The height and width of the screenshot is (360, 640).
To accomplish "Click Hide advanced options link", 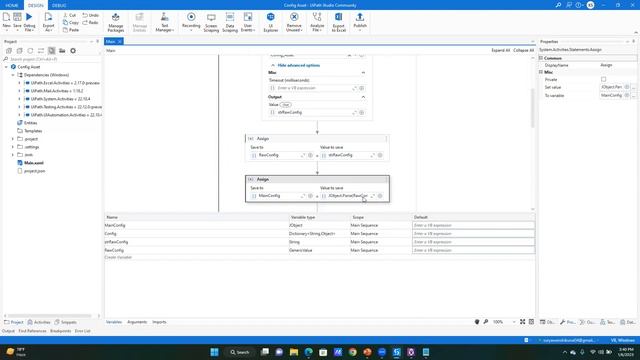I will (x=299, y=65).
